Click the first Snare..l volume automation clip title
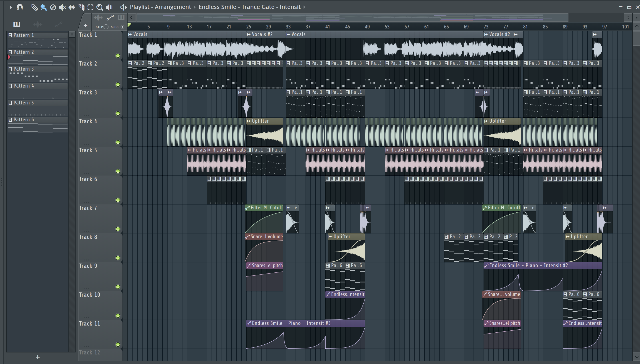This screenshot has width=640, height=364. pos(266,236)
